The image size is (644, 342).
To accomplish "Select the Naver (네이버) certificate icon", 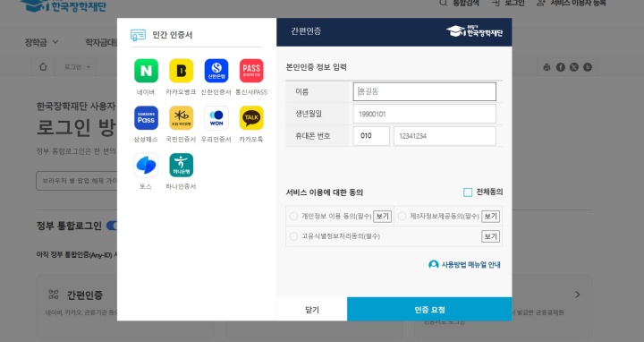I will click(146, 71).
